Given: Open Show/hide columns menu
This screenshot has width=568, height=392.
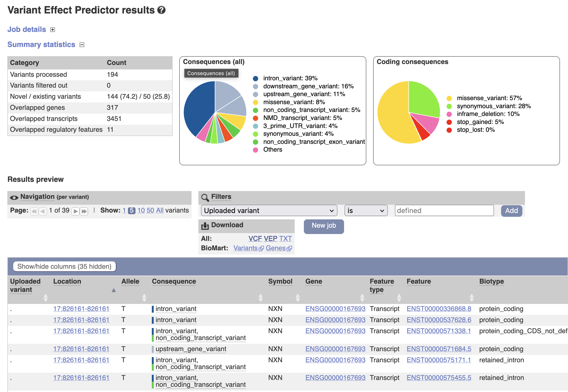Looking at the screenshot, I should (64, 267).
